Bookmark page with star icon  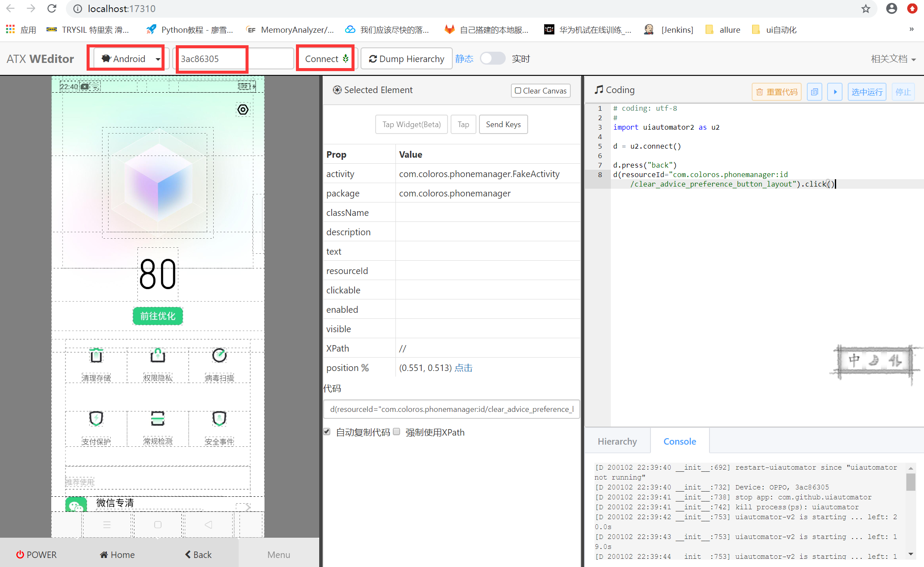click(865, 9)
